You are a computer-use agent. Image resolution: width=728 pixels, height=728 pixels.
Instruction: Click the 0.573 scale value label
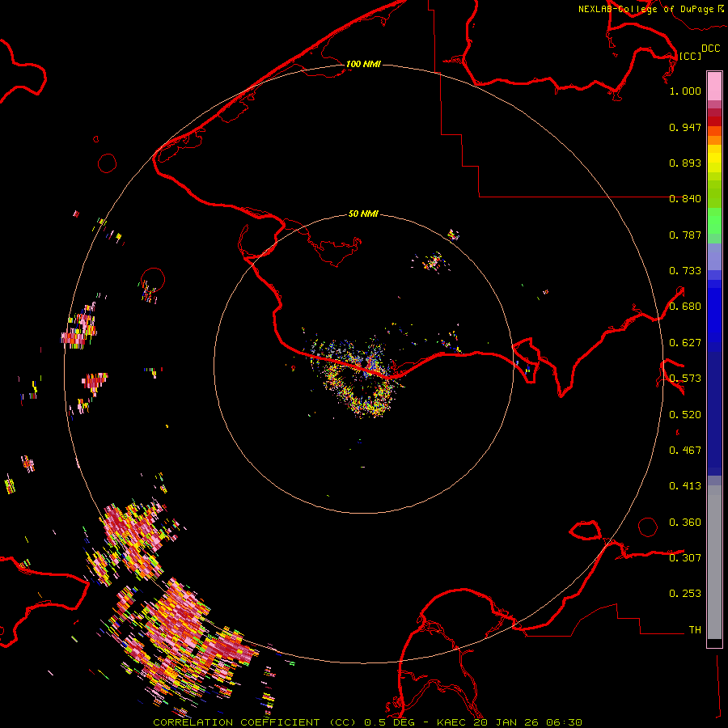685,379
